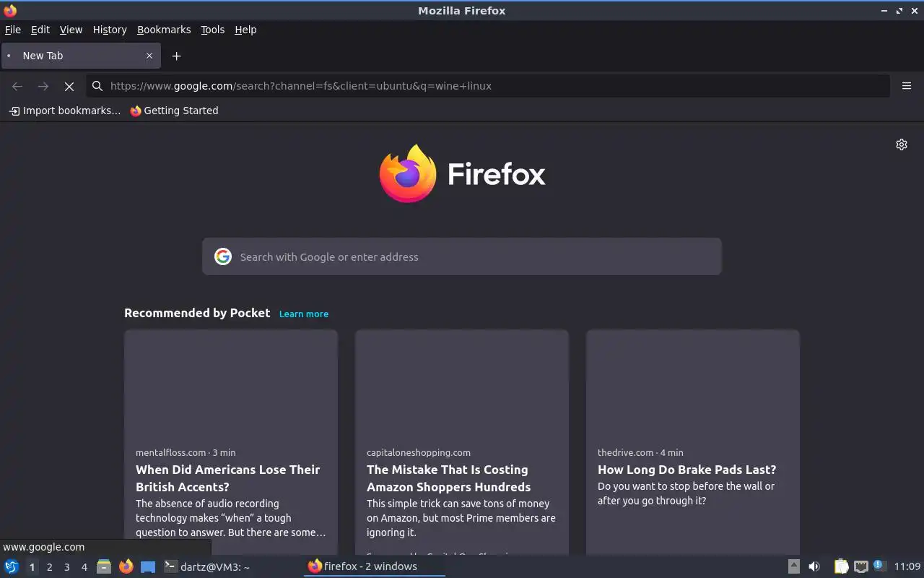Image resolution: width=924 pixels, height=578 pixels.
Task: Open the Bookmarks menu
Action: 164,30
